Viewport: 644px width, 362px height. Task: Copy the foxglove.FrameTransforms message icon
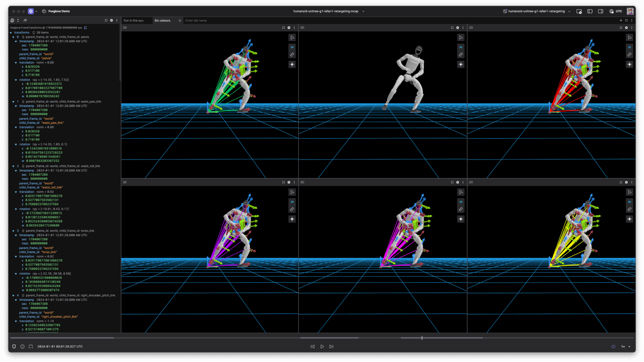[x=85, y=28]
